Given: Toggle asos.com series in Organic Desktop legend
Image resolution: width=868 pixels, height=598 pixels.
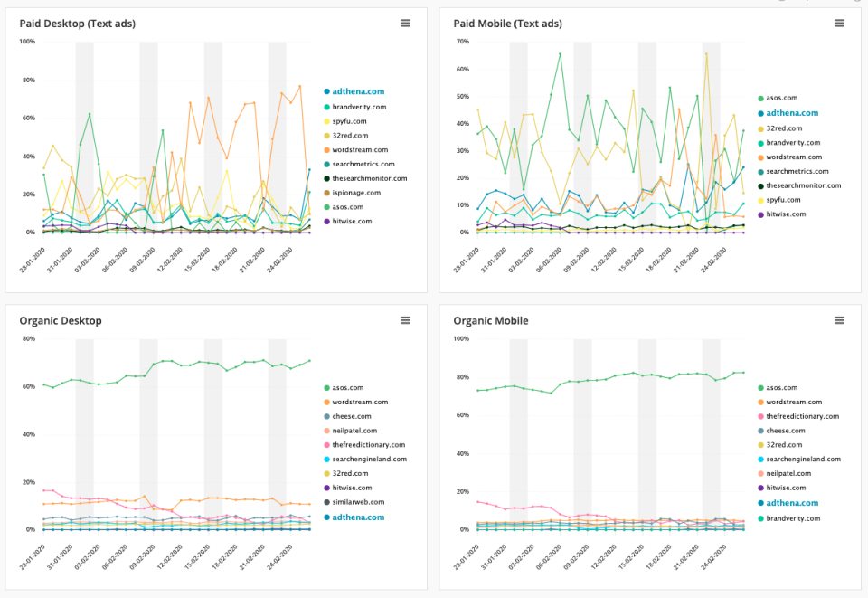Looking at the screenshot, I should pyautogui.click(x=344, y=388).
